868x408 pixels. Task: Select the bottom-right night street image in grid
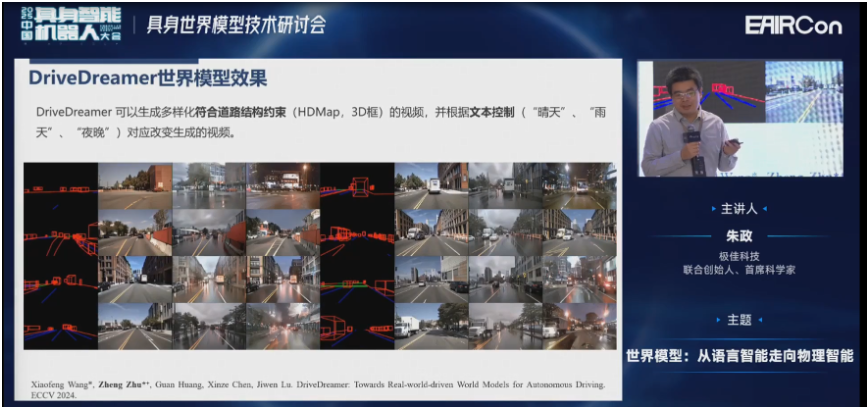(x=580, y=324)
